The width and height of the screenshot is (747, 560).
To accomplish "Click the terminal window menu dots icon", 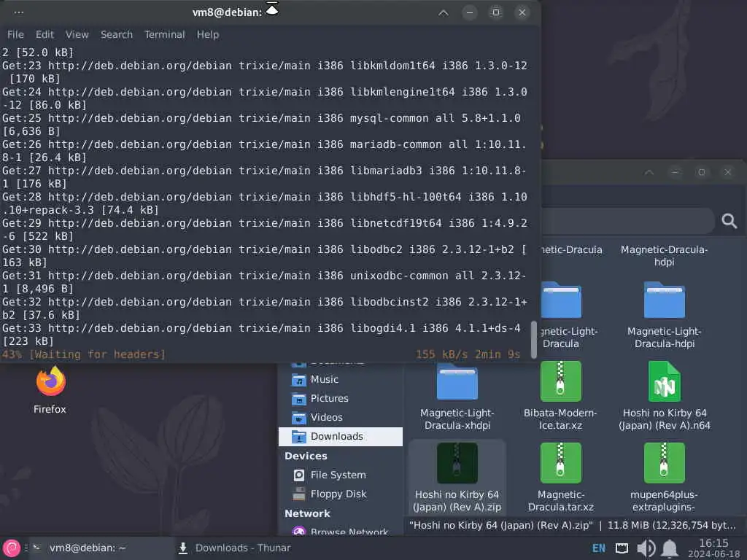I will pyautogui.click(x=19, y=12).
